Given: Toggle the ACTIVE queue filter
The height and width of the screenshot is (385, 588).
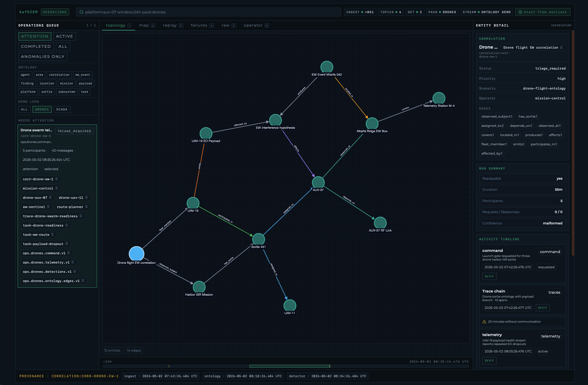Looking at the screenshot, I should (x=64, y=36).
